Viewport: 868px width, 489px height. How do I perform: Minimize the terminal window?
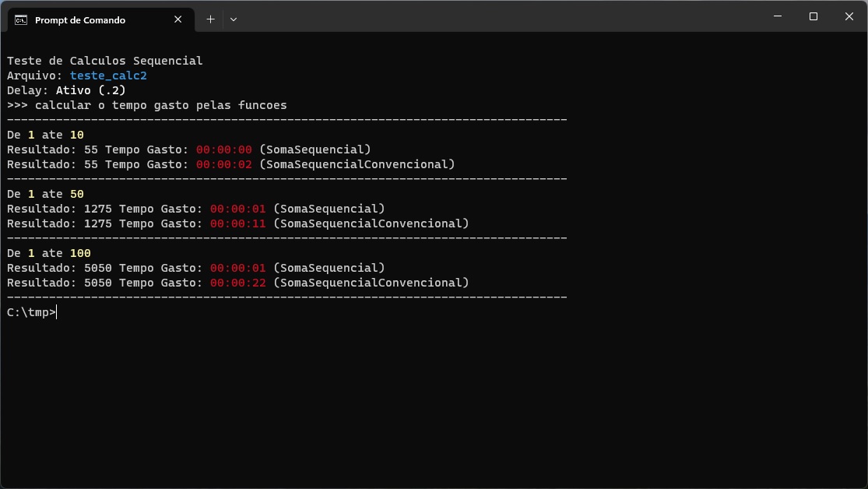(x=778, y=16)
